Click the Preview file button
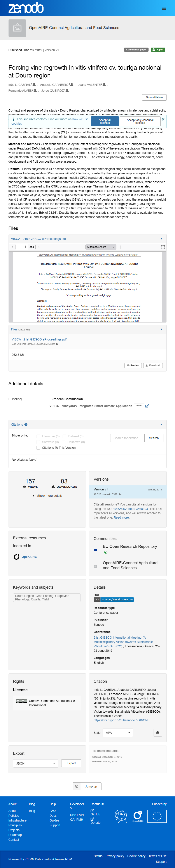This screenshot has width=175, height=868. tap(133, 365)
